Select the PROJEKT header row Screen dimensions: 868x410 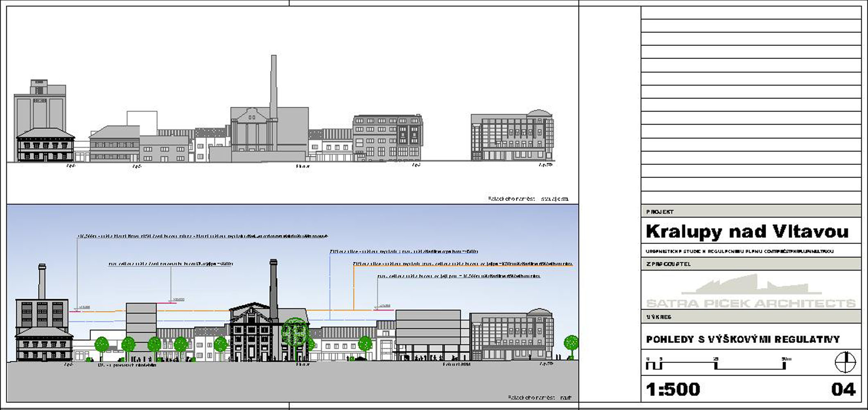point(751,212)
